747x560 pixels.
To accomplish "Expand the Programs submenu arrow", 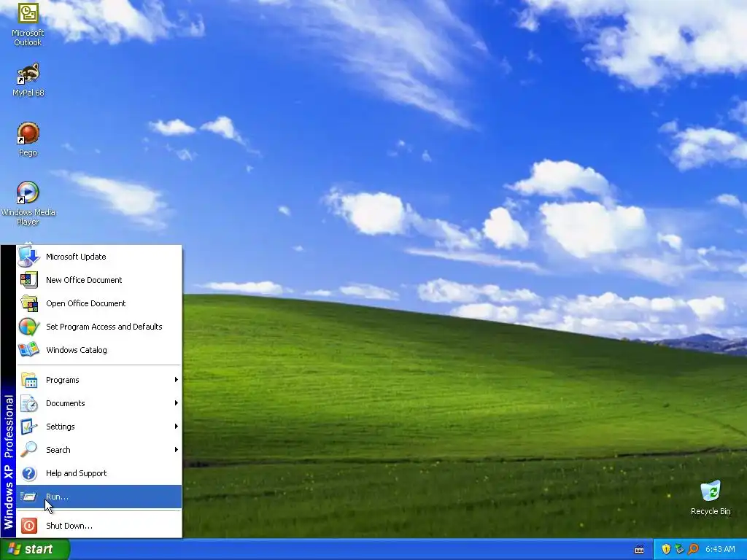I will click(177, 379).
